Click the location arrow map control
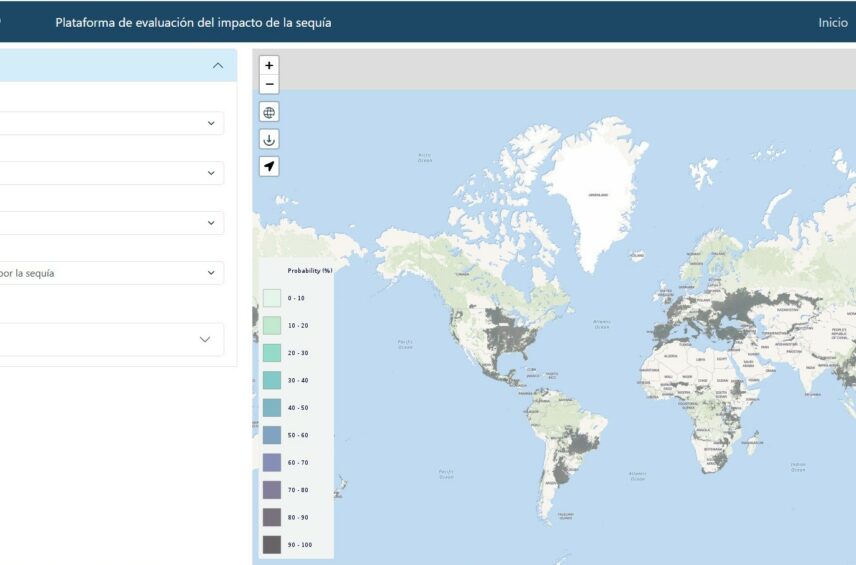Viewport: 856px width, 565px height. (x=269, y=166)
